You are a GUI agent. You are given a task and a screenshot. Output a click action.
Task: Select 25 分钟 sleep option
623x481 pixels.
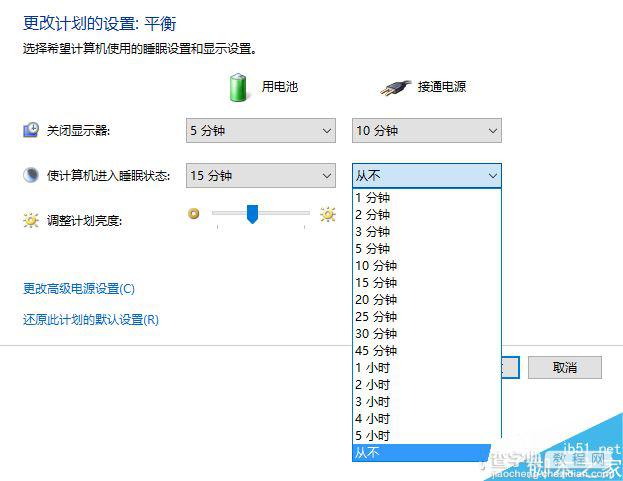pyautogui.click(x=427, y=317)
